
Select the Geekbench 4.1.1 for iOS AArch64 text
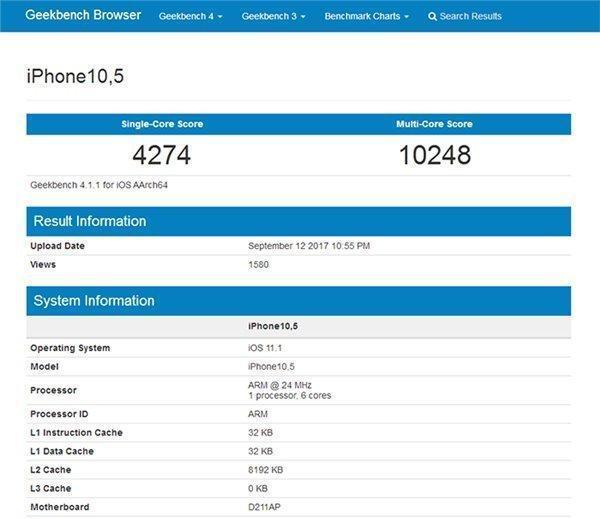pyautogui.click(x=99, y=185)
